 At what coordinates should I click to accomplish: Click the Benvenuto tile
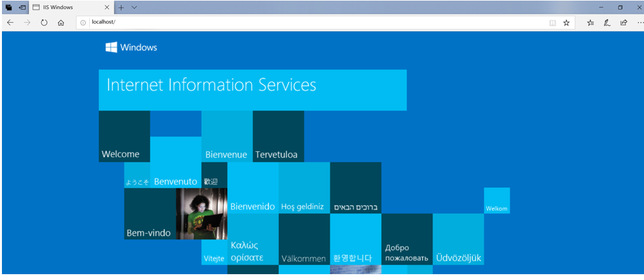[176, 162]
